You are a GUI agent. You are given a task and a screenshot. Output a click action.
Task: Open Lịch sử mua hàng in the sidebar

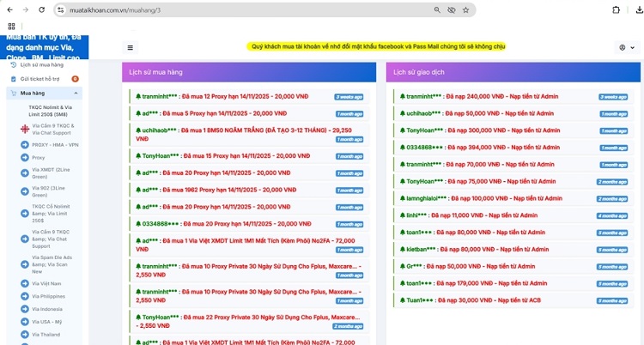click(x=42, y=65)
